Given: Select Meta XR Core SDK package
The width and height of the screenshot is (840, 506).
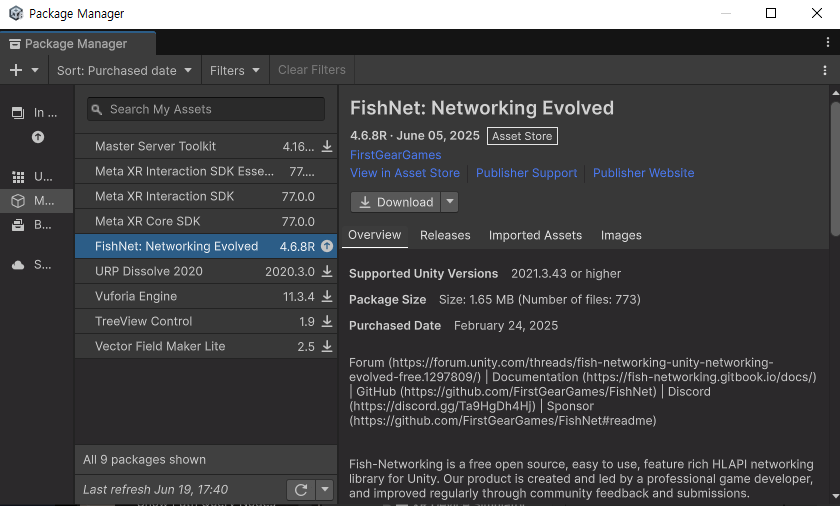Looking at the screenshot, I should 206,221.
